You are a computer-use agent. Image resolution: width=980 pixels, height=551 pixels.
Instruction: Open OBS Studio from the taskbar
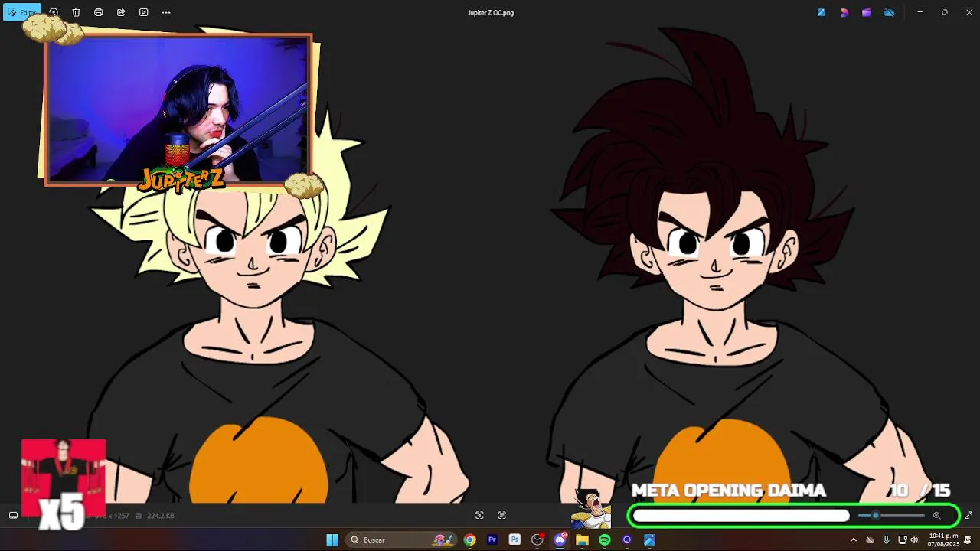537,540
